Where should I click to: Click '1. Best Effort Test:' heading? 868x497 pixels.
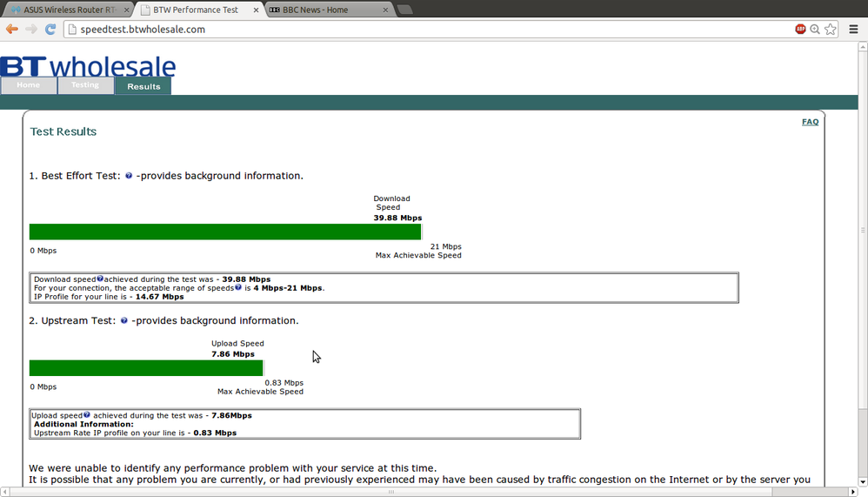[75, 176]
